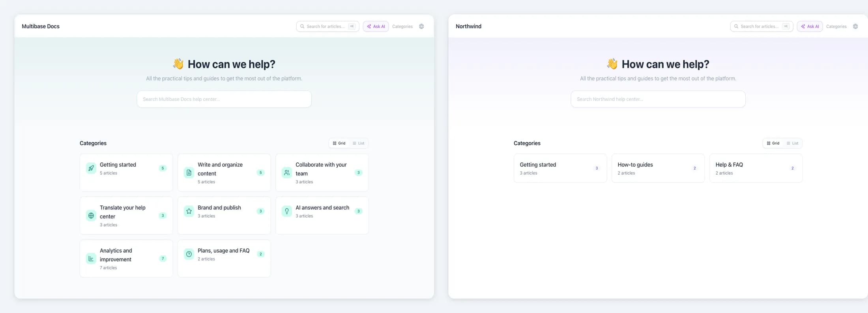Screen dimensions: 868x313
Task: Click the people icon for Collaborate with your team
Action: 287,173
